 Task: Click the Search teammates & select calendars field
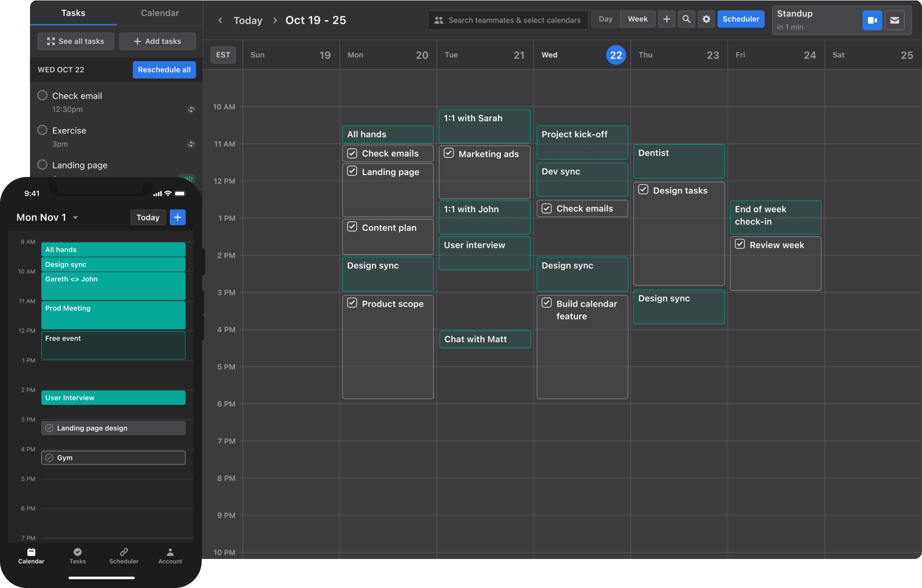508,20
